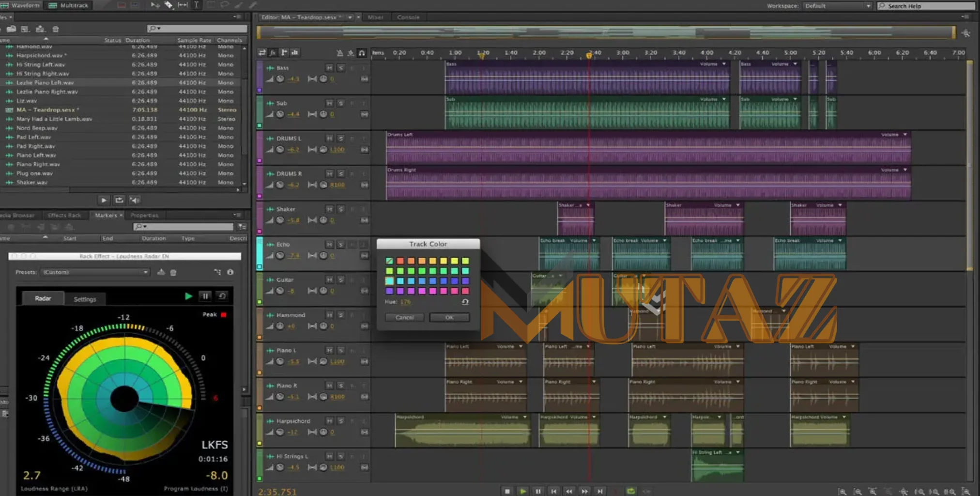Reset the Loudness Radar measurement
Viewport: 980px width, 496px height.
[222, 296]
